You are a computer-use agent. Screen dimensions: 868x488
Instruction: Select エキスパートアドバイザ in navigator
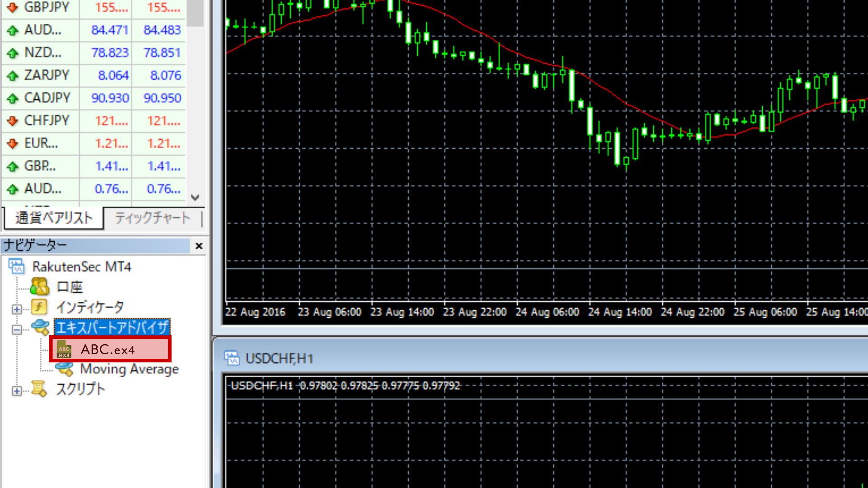[x=112, y=327]
